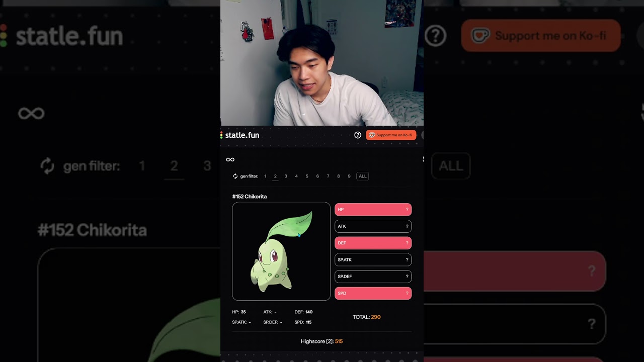Click the 'TOTAL: 290' score text
644x362 pixels.
[x=367, y=317]
